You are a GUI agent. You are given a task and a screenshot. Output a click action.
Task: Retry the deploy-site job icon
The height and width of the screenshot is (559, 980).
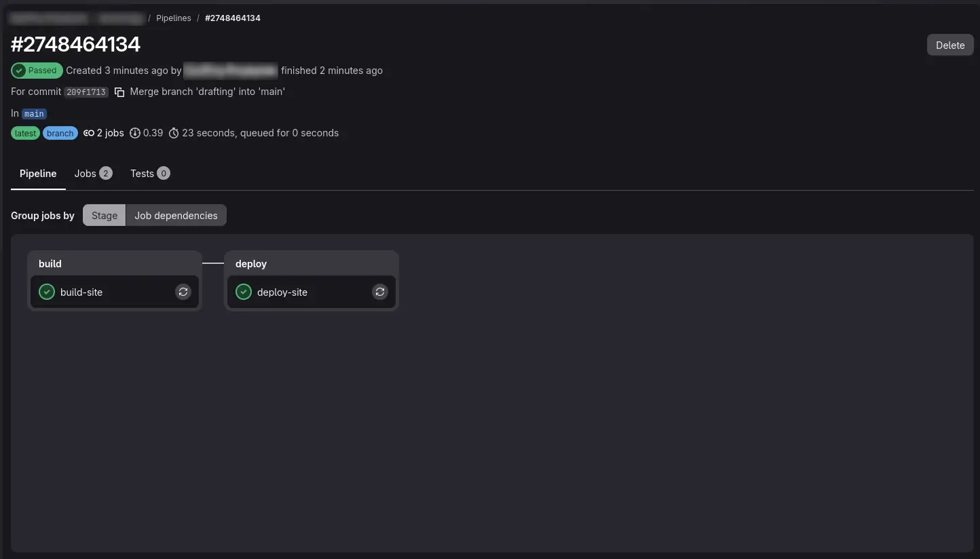[x=380, y=292]
